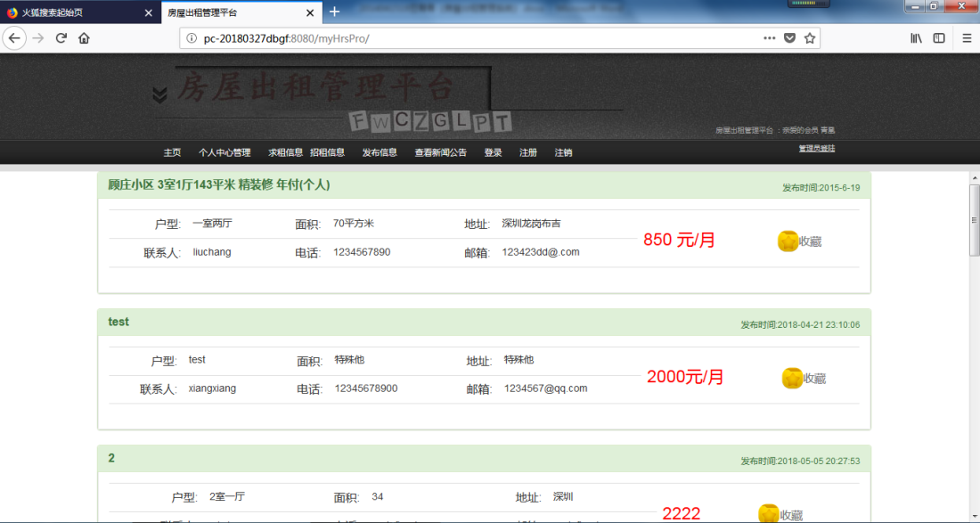Click 注册 in navigation bar
Screen dimensions: 980x523
click(528, 152)
